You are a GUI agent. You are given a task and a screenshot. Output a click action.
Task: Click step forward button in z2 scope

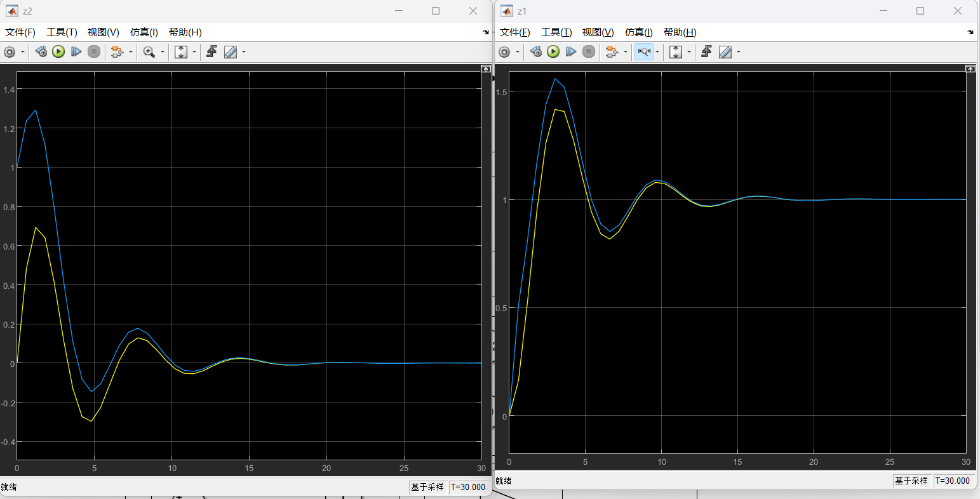point(76,52)
